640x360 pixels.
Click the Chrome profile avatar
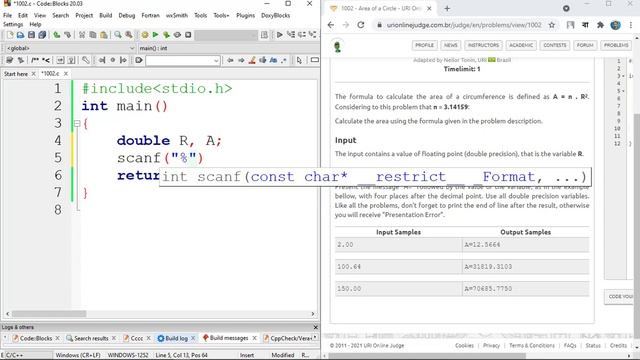click(616, 25)
